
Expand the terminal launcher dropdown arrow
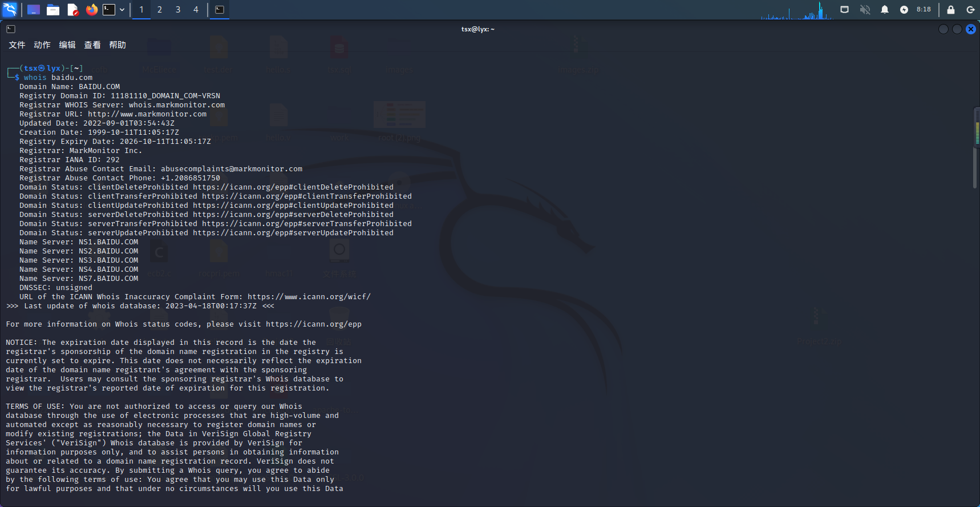(x=122, y=10)
